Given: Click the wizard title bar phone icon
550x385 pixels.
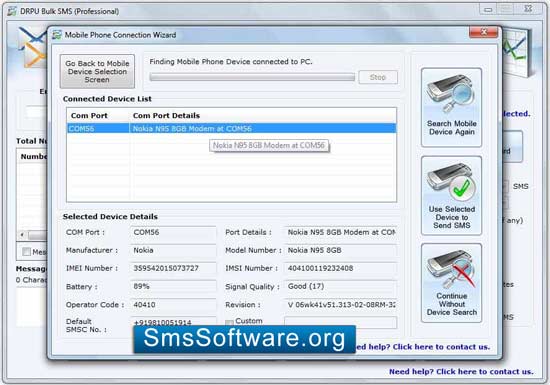Looking at the screenshot, I should 57,35.
